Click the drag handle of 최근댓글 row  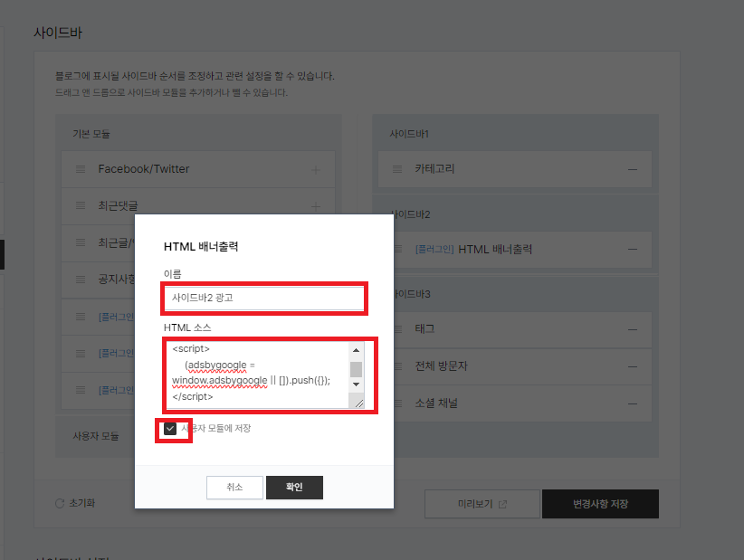tap(81, 205)
